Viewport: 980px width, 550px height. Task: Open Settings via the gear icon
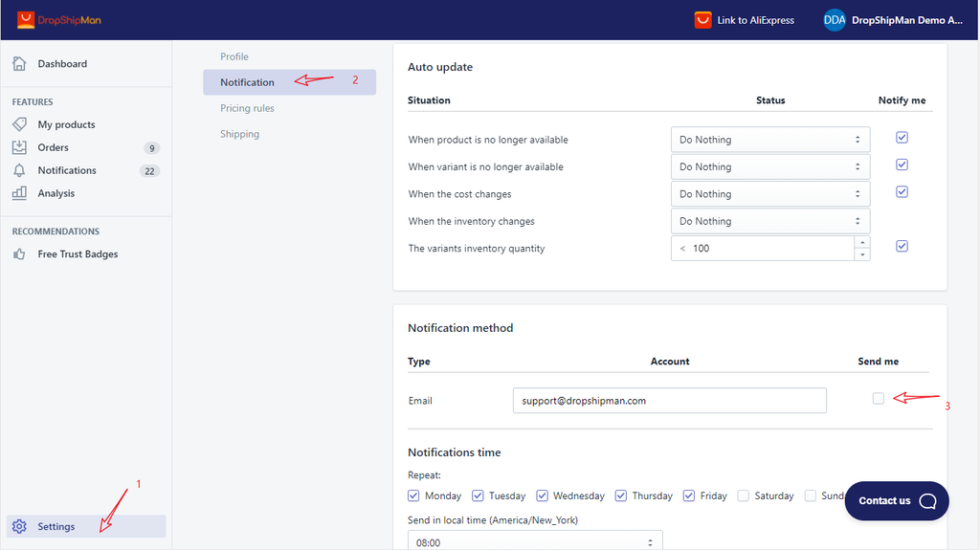coord(19,526)
